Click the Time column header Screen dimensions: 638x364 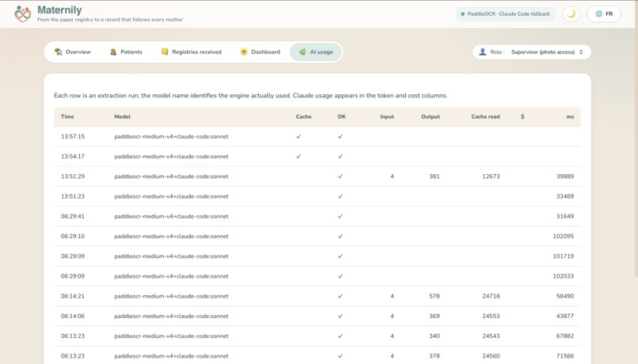tap(67, 117)
